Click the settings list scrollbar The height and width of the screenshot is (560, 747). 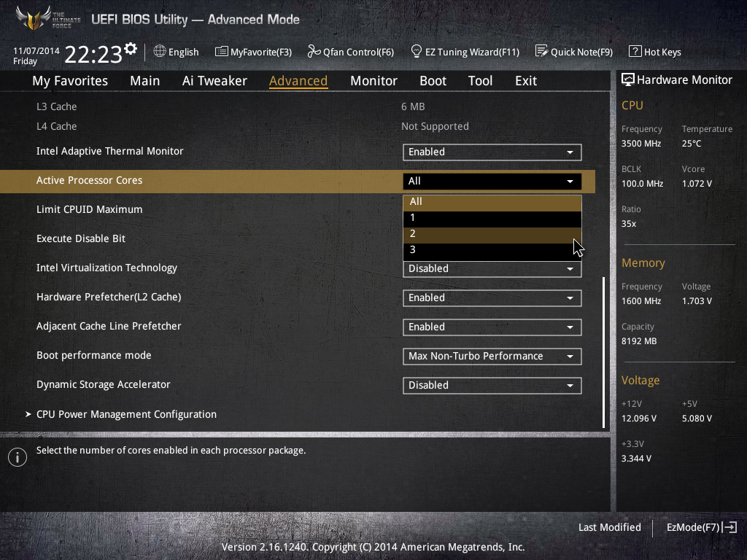point(603,352)
